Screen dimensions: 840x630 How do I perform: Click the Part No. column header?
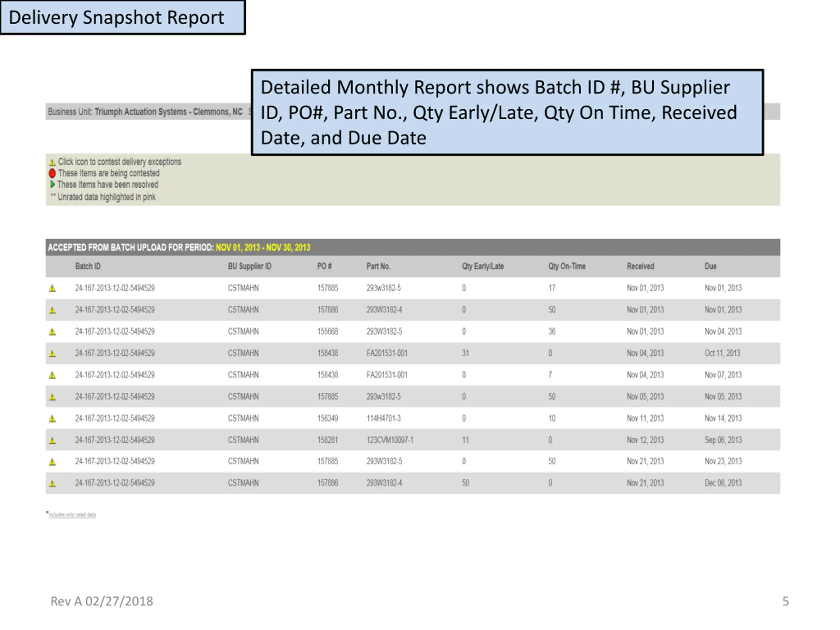tap(378, 266)
